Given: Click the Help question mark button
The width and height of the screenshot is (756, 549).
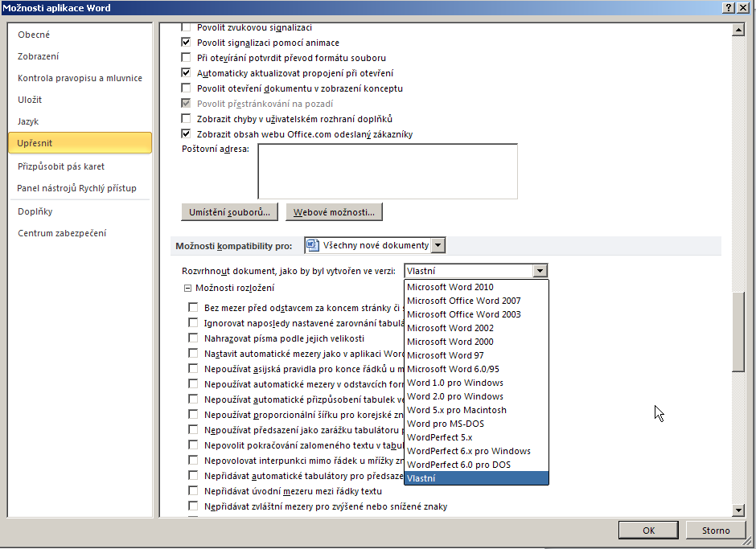Looking at the screenshot, I should coord(729,8).
